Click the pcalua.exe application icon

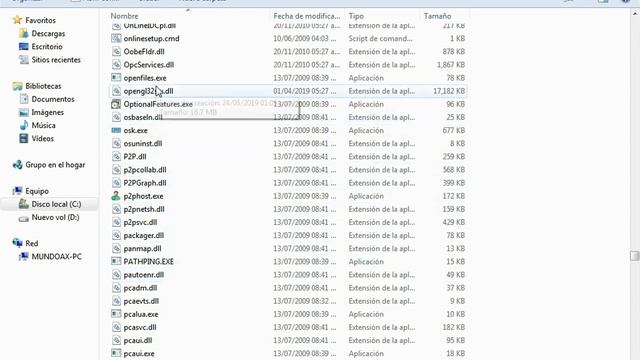pyautogui.click(x=116, y=314)
